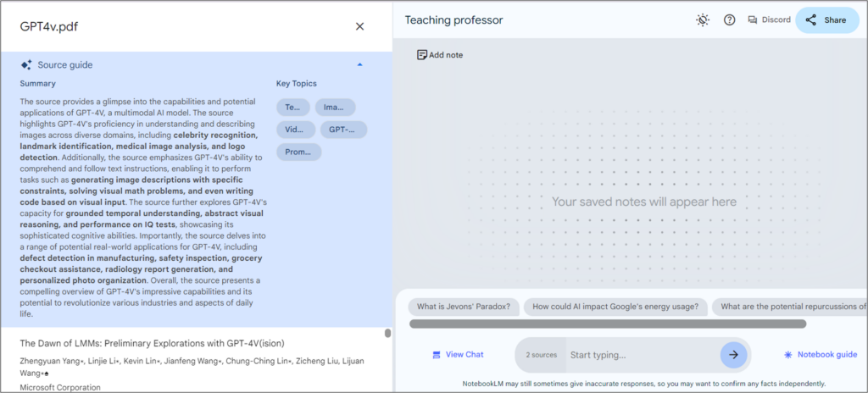
Task: Select the "Ima..." key topic chip
Action: [335, 108]
